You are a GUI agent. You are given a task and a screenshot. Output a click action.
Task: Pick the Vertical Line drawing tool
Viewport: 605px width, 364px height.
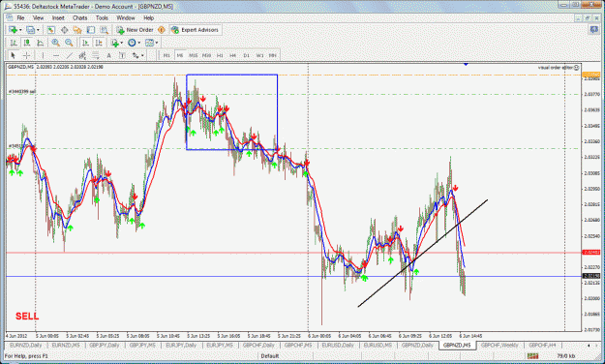[x=43, y=55]
